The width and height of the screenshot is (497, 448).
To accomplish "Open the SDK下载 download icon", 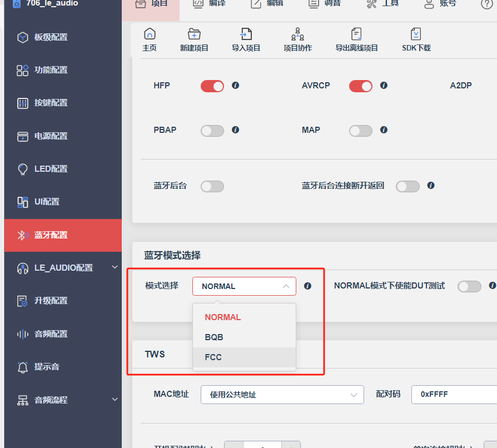I will tap(416, 34).
